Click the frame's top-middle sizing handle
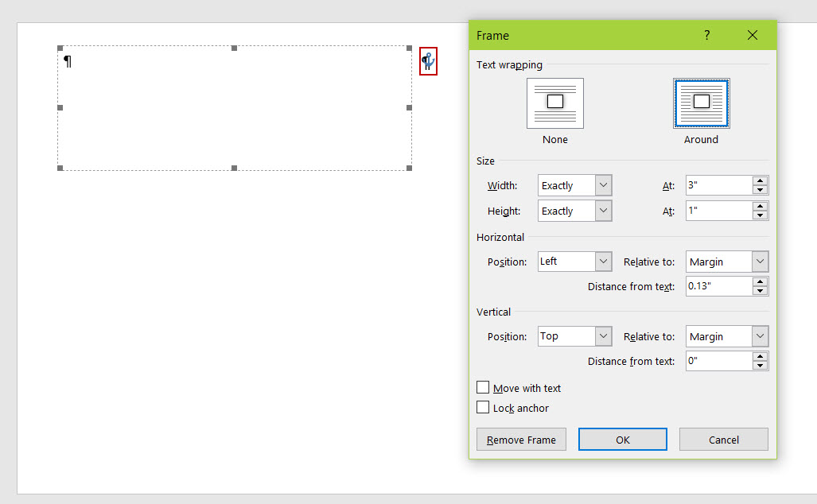The height and width of the screenshot is (504, 817). click(x=235, y=48)
